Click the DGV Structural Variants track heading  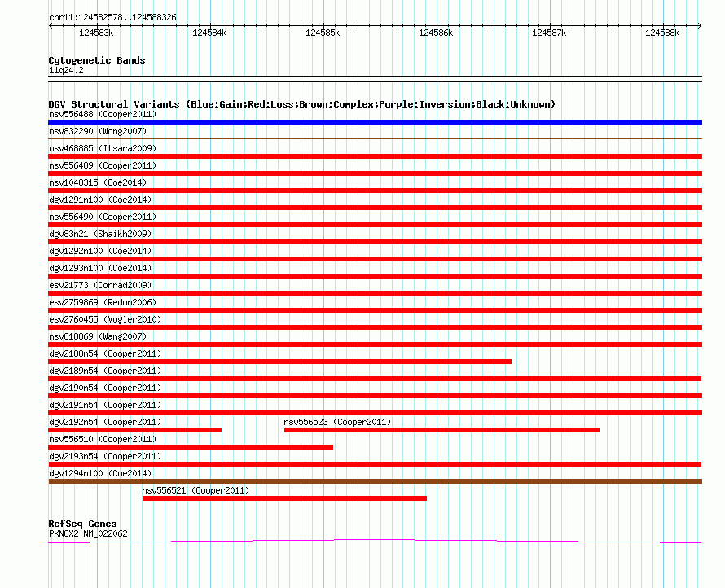tap(302, 104)
